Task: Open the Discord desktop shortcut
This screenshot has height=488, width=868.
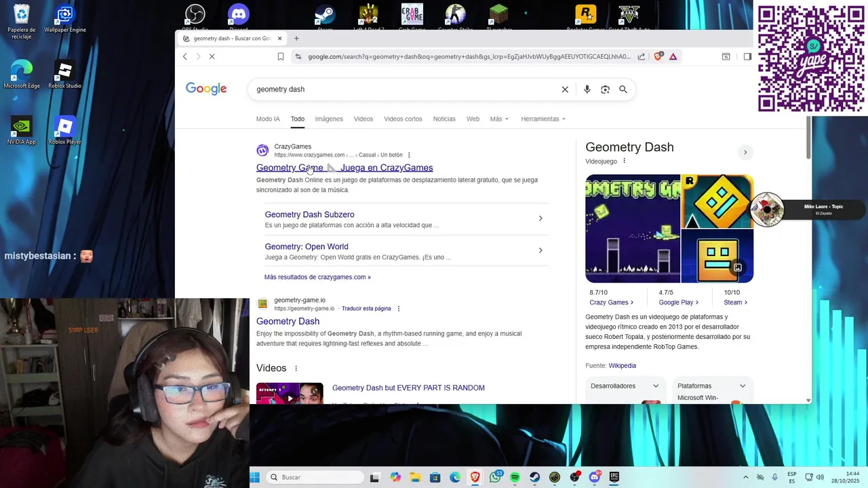Action: [x=239, y=17]
